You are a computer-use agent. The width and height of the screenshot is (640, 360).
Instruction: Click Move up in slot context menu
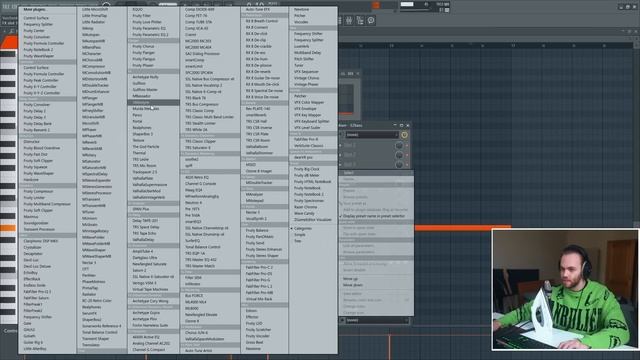pos(350,279)
